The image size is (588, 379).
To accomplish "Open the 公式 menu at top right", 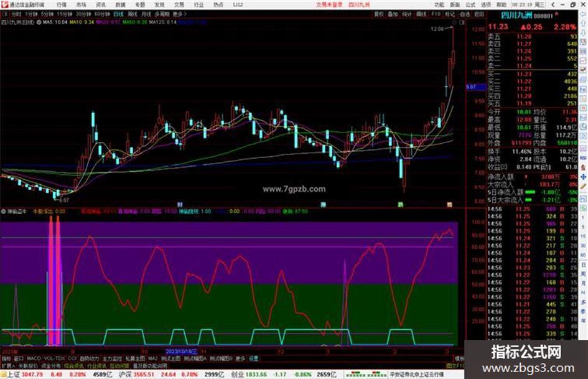I will pyautogui.click(x=470, y=5).
